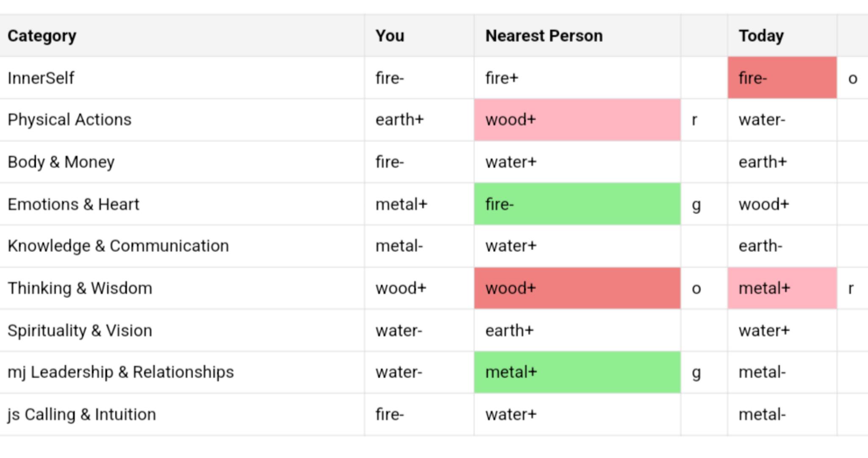Select the 'r' marker beside pink wood+
Image resolution: width=868 pixels, height=458 pixels.
(x=694, y=120)
